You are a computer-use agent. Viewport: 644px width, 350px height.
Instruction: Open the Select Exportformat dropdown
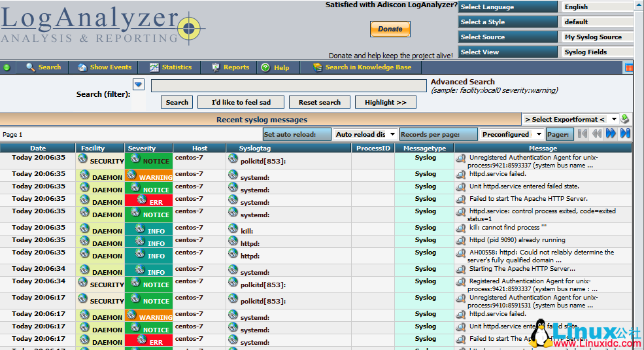point(571,120)
